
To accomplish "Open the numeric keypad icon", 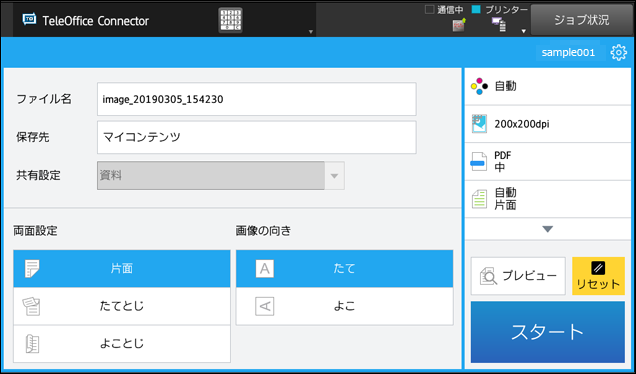I will coord(230,20).
